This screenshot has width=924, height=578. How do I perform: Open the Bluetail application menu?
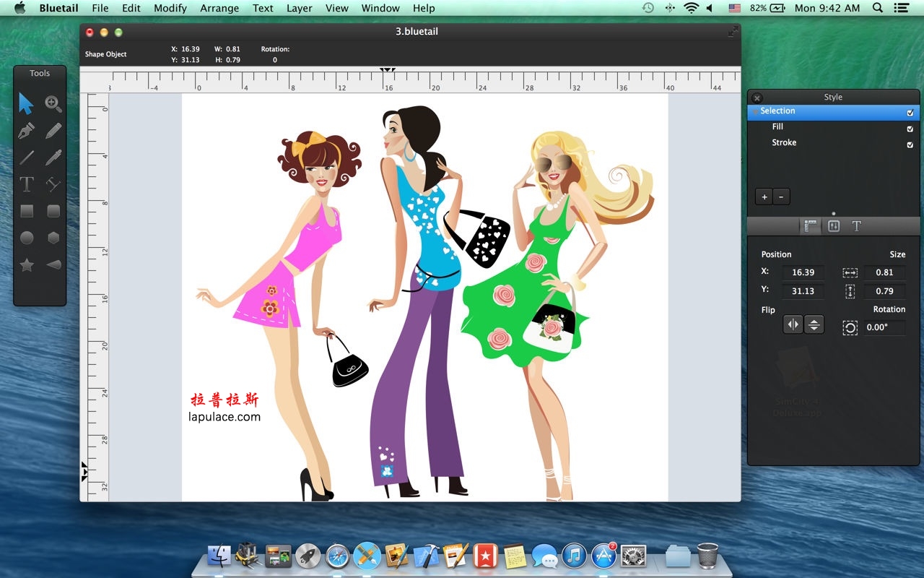coord(60,8)
